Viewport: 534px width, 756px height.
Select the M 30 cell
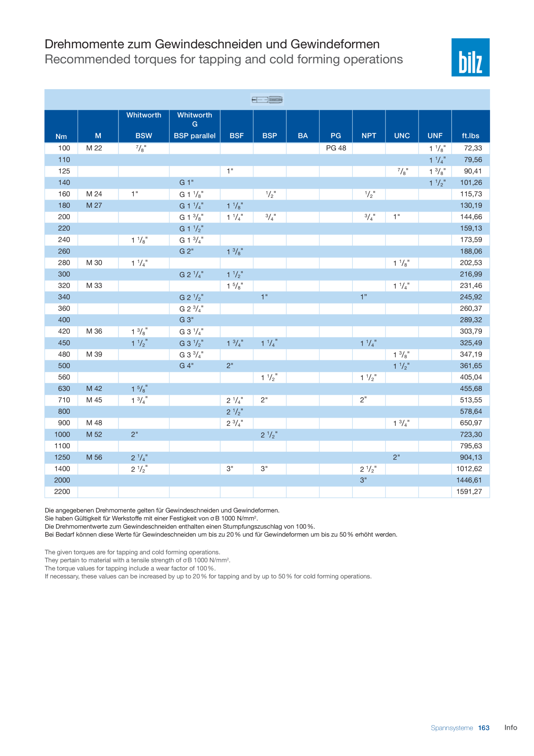pyautogui.click(x=94, y=262)
